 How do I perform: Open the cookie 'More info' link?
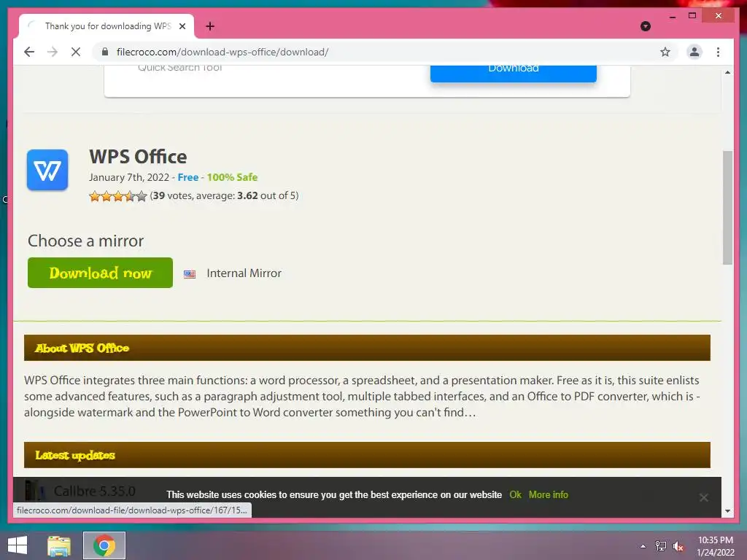click(x=549, y=495)
